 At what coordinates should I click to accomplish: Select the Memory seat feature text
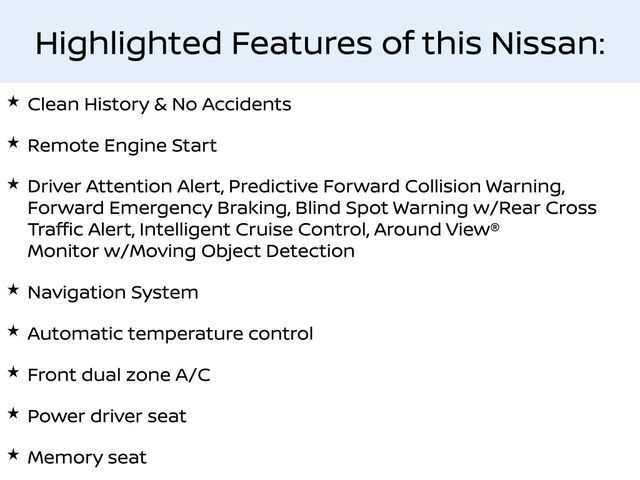(x=87, y=458)
